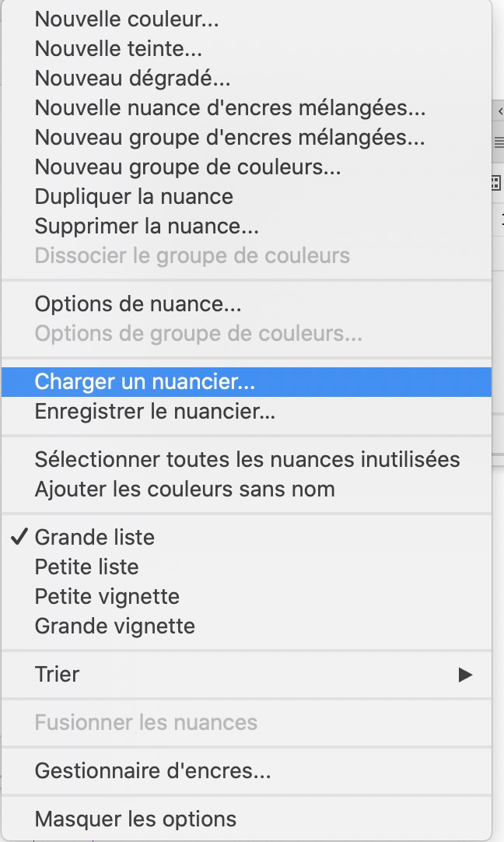Click Nouvelle nuance d'encres mélangées

[x=229, y=108]
